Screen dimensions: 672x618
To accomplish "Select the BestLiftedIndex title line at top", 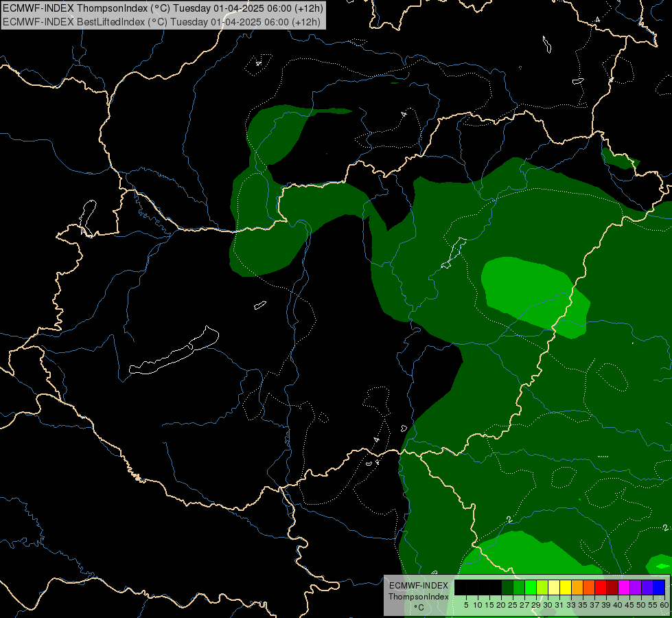I will click(162, 22).
